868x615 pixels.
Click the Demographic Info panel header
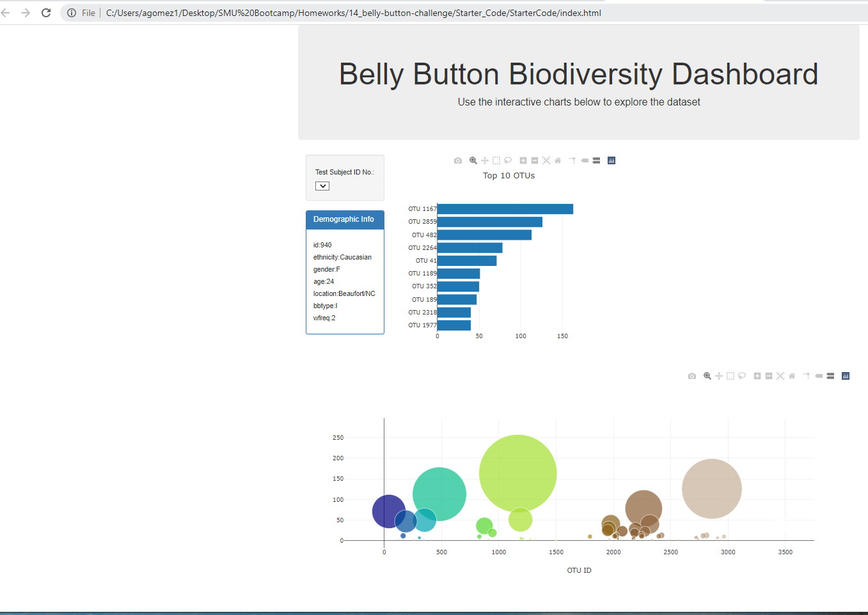(x=345, y=219)
